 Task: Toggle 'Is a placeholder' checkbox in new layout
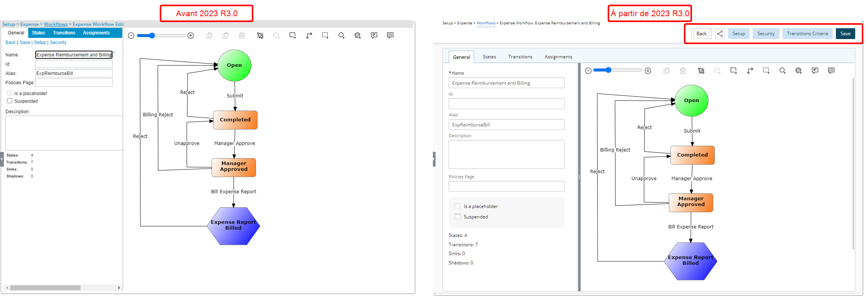pyautogui.click(x=458, y=206)
